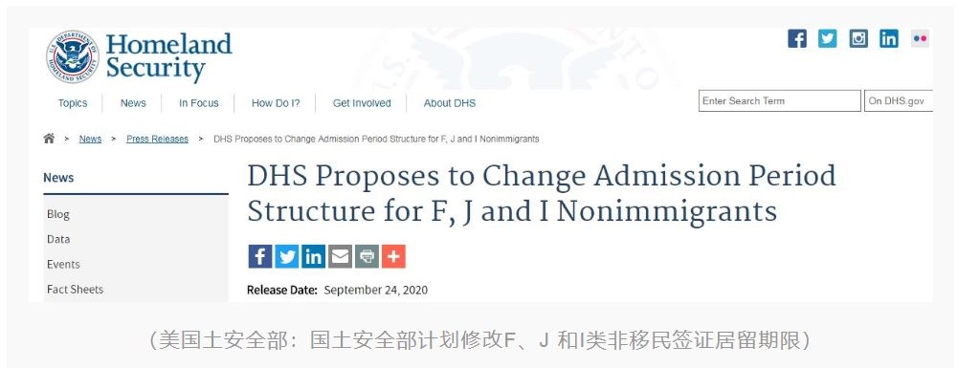Email this article using envelope icon
The width and height of the screenshot is (980, 368).
coord(340,256)
